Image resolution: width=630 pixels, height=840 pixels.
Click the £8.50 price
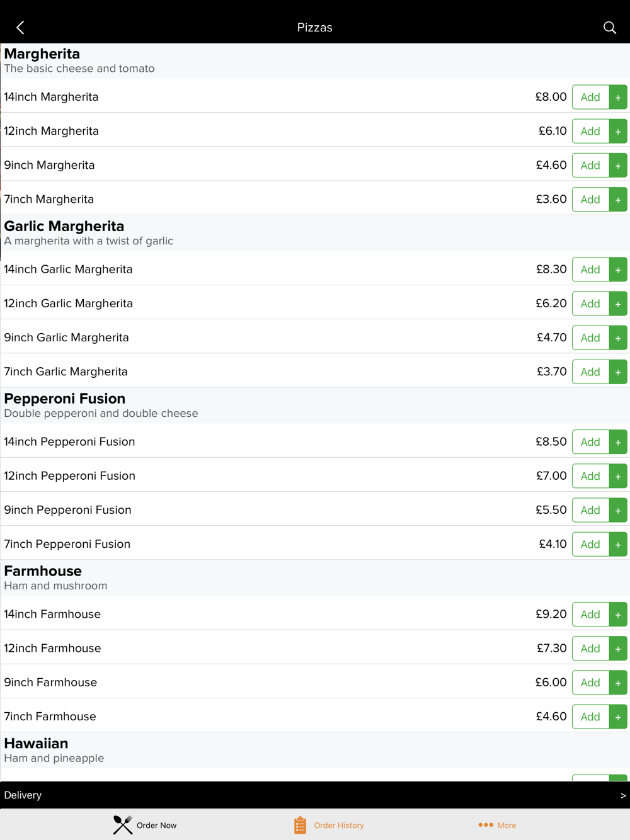pyautogui.click(x=551, y=442)
